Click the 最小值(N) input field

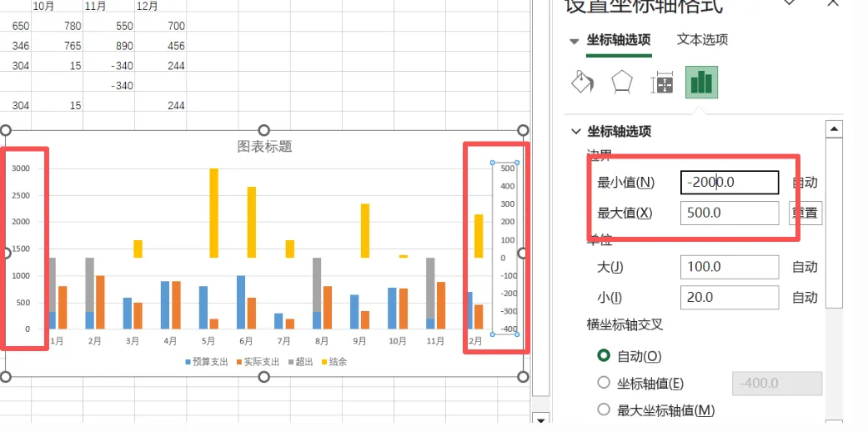730,182
